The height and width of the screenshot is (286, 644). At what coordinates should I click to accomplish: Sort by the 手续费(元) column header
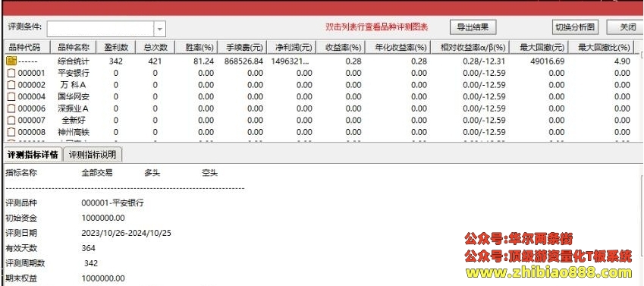[x=242, y=48]
